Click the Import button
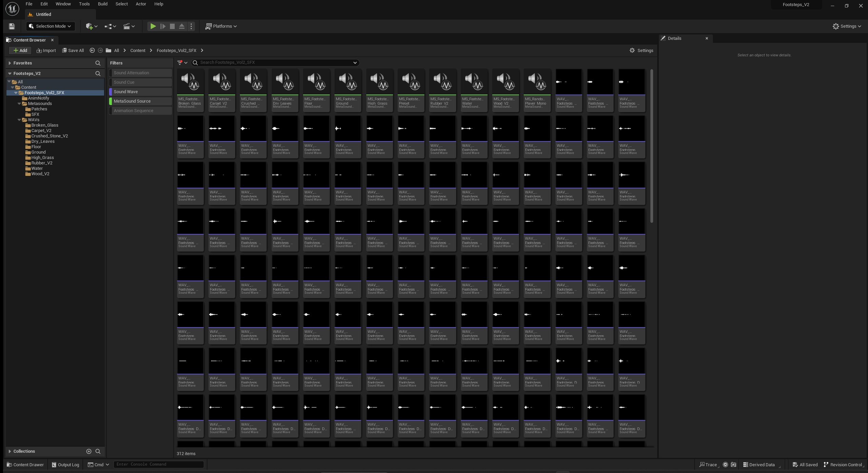 click(46, 50)
